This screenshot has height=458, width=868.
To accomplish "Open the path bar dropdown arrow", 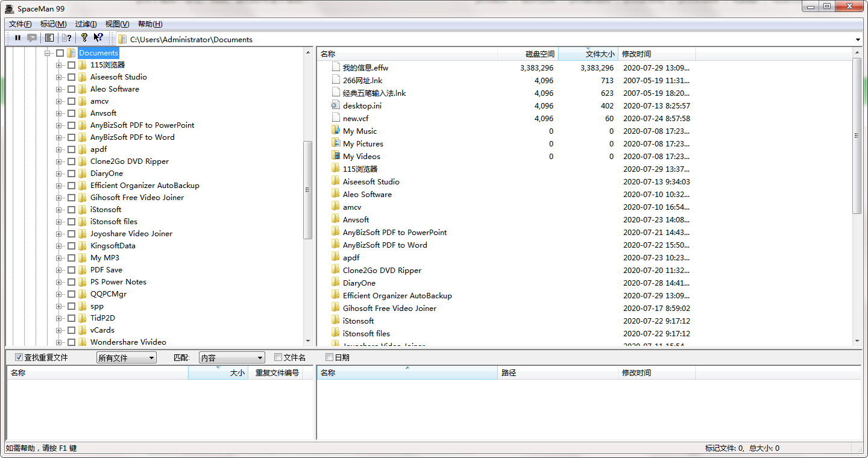I will [858, 40].
